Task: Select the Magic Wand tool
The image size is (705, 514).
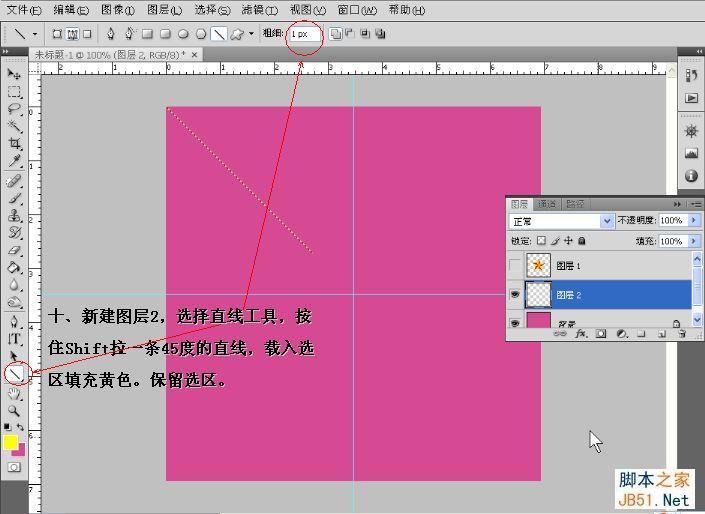Action: pyautogui.click(x=14, y=126)
